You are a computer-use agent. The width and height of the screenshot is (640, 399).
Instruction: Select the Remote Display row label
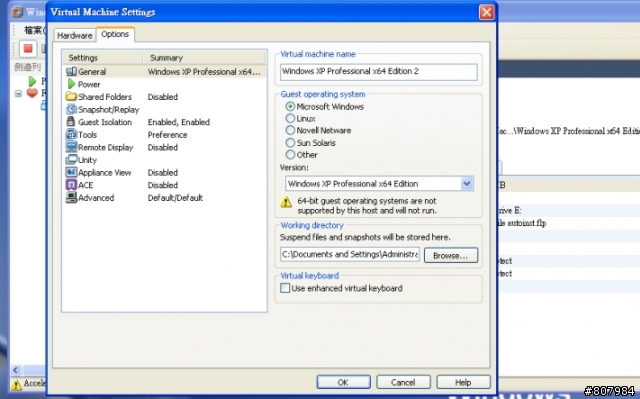coord(106,147)
